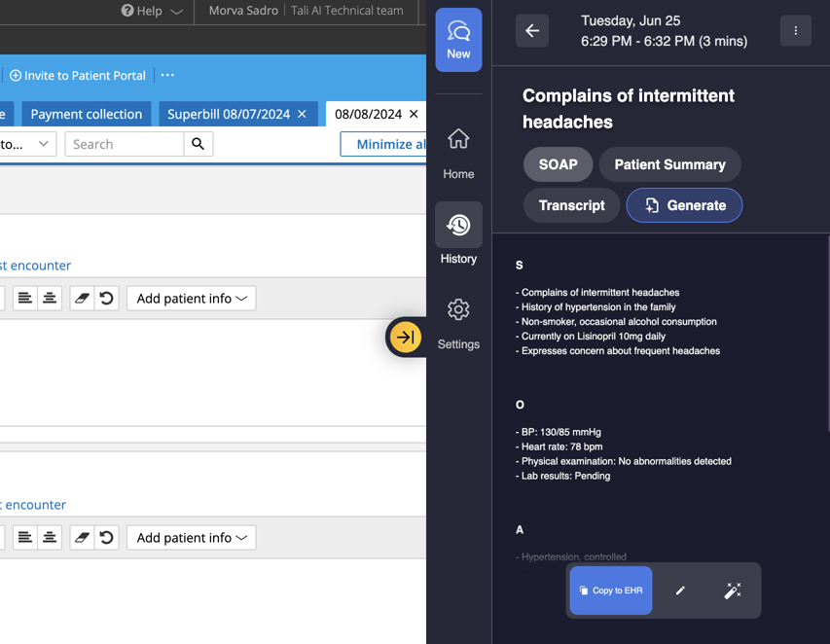Click the Copy to EHR button
The height and width of the screenshot is (644, 830).
point(610,590)
